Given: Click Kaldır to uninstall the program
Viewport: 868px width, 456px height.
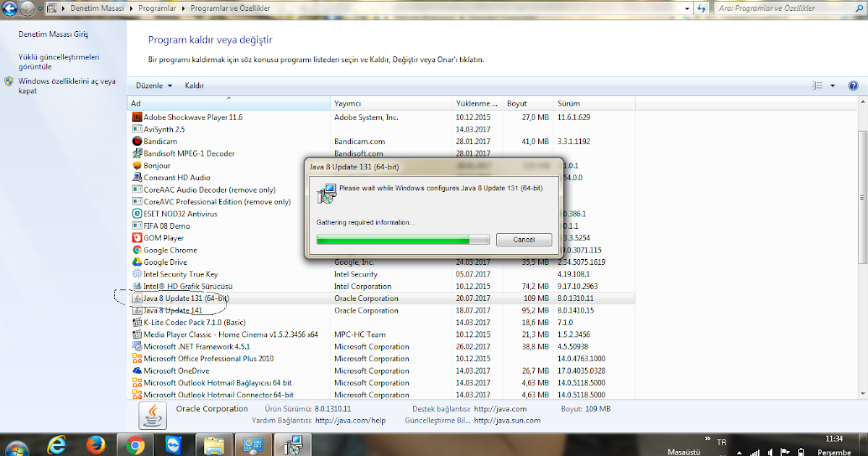Looking at the screenshot, I should coord(195,85).
